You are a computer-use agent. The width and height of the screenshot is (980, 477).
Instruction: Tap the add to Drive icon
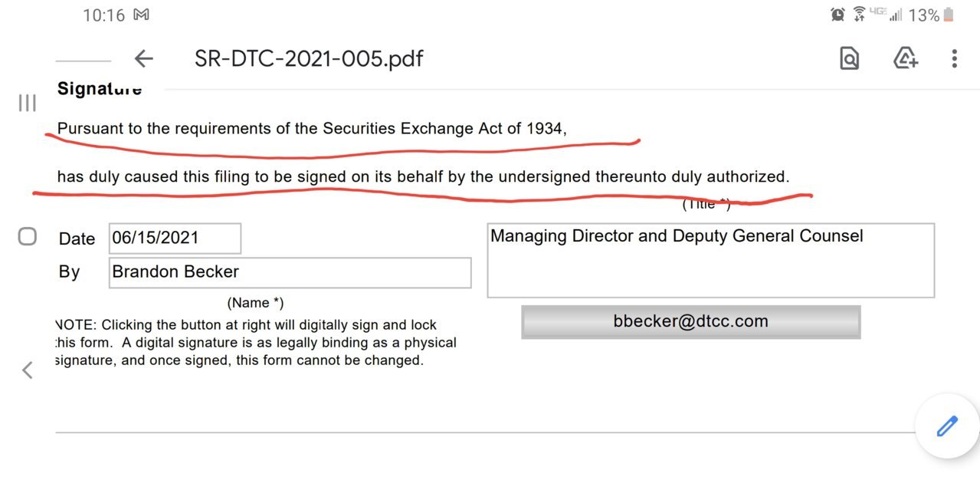pyautogui.click(x=906, y=58)
